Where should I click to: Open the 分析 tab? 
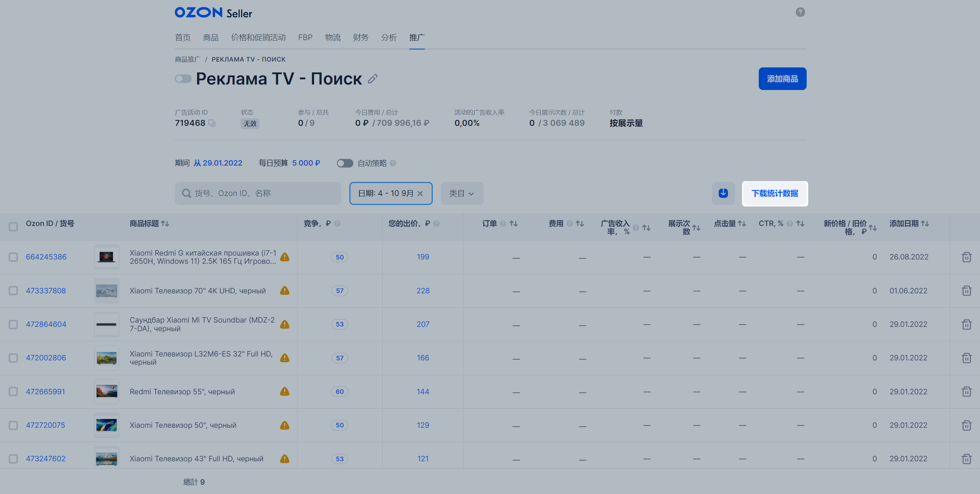tap(389, 37)
